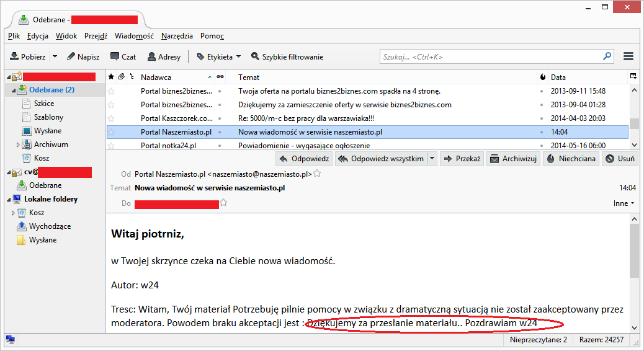Mark message as Niechciana junk
Screen dimensions: 644x351
570,159
